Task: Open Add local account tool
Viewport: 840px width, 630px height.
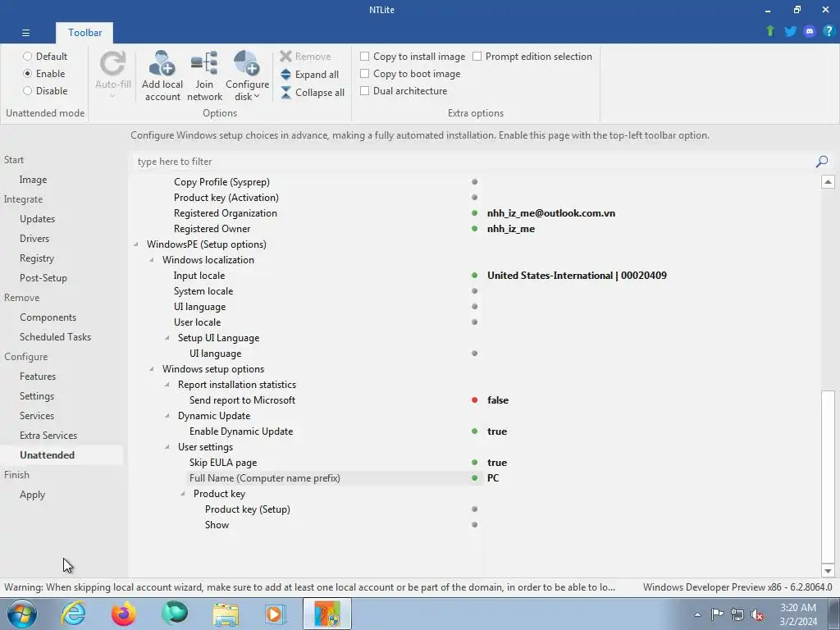Action: point(162,75)
